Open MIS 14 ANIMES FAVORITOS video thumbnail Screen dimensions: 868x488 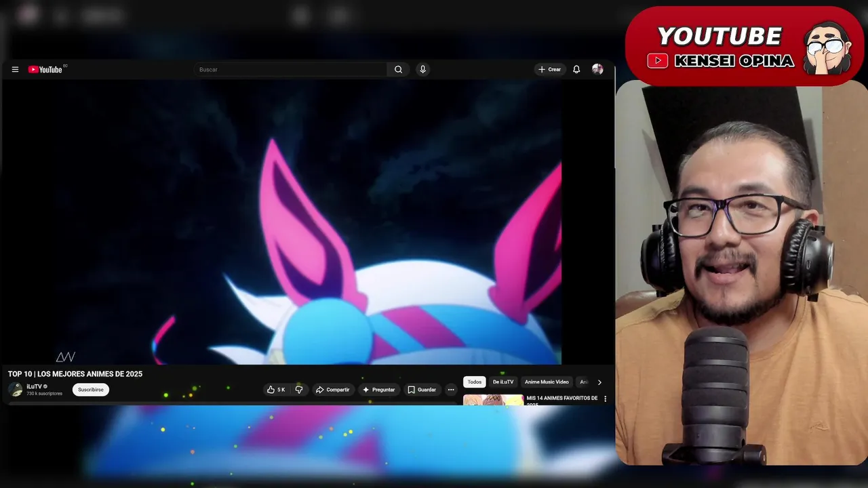(x=494, y=400)
